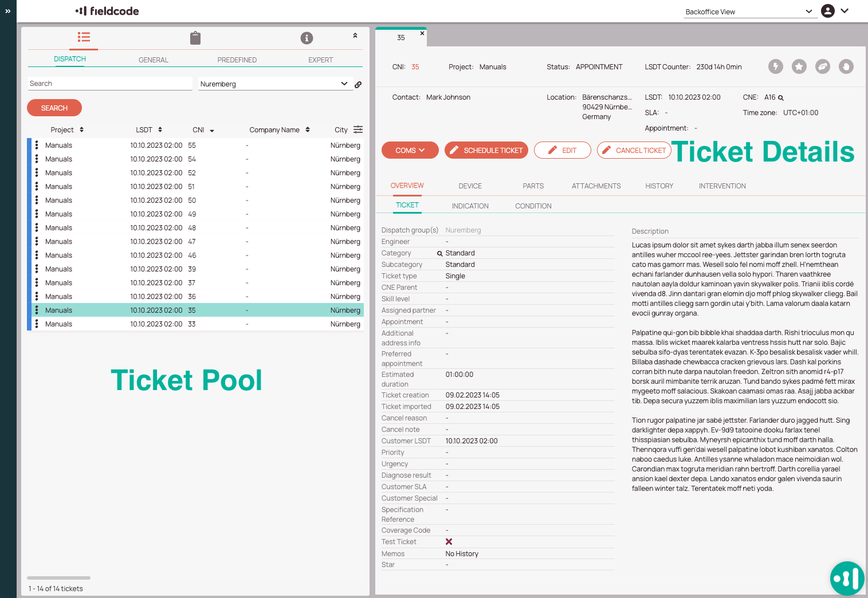This screenshot has height=598, width=868.
Task: Collapse the filter panel with double chevron
Action: click(355, 36)
